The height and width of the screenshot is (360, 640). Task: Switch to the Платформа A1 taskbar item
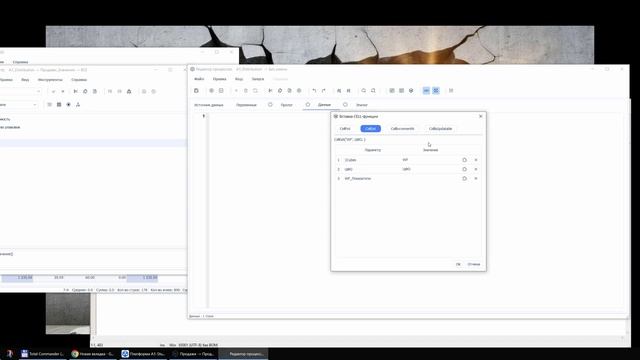144,354
